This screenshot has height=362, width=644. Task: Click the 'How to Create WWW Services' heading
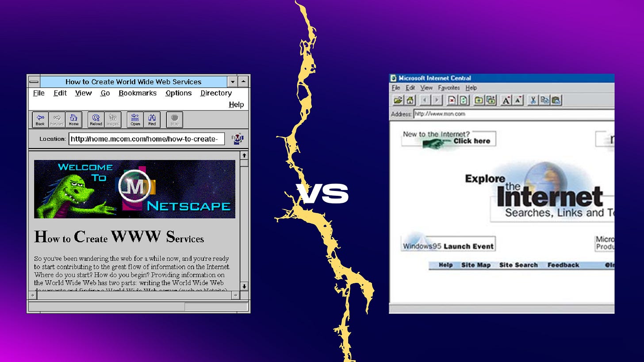point(119,237)
